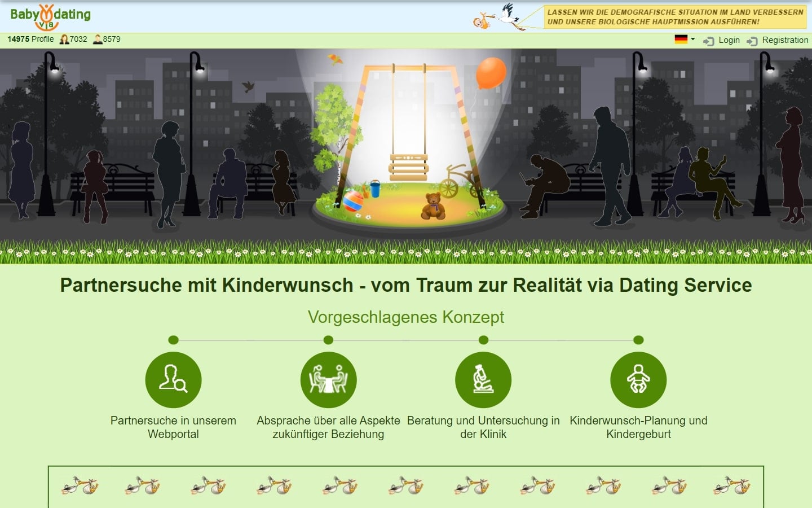Open the Registration link
This screenshot has width=812, height=508.
(778, 40)
